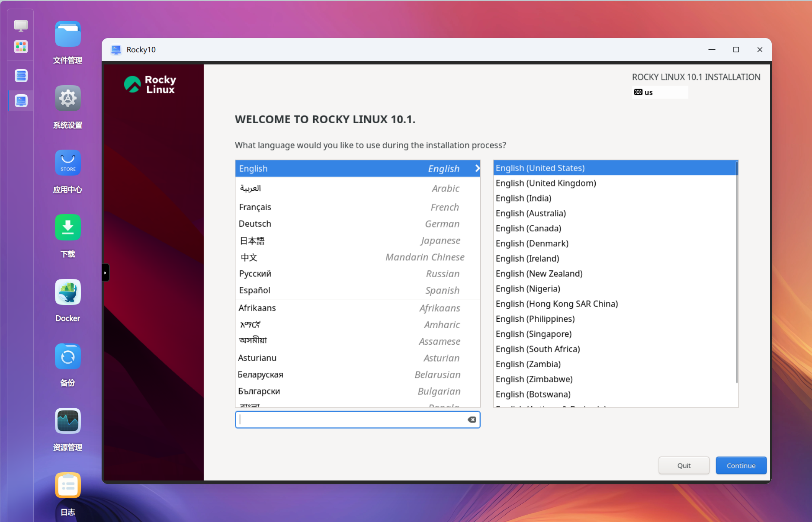Click the Quit button
The image size is (812, 522).
point(684,465)
